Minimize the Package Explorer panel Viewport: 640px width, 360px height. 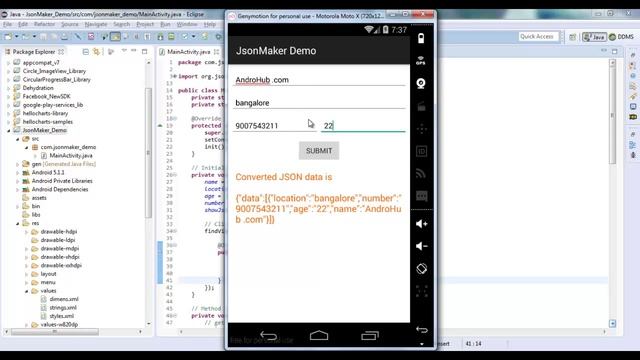(134, 51)
